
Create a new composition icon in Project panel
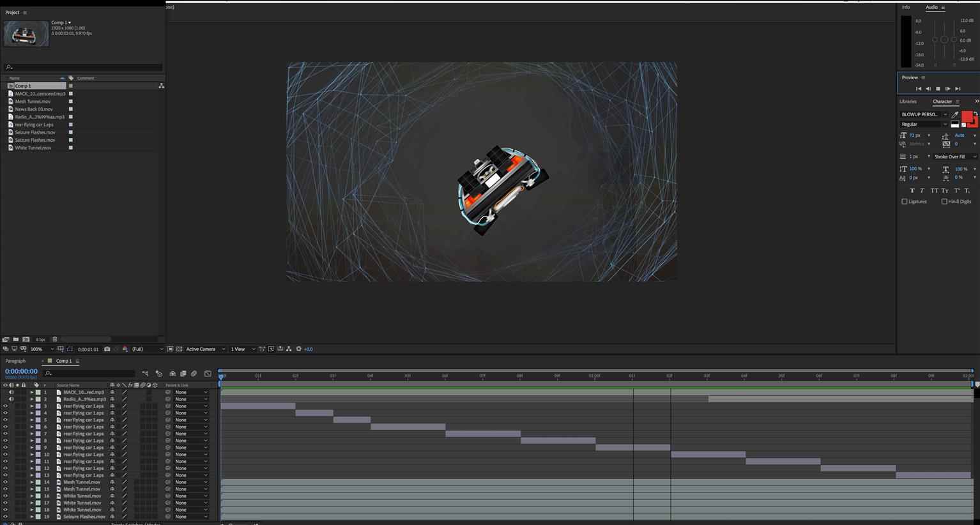26,339
